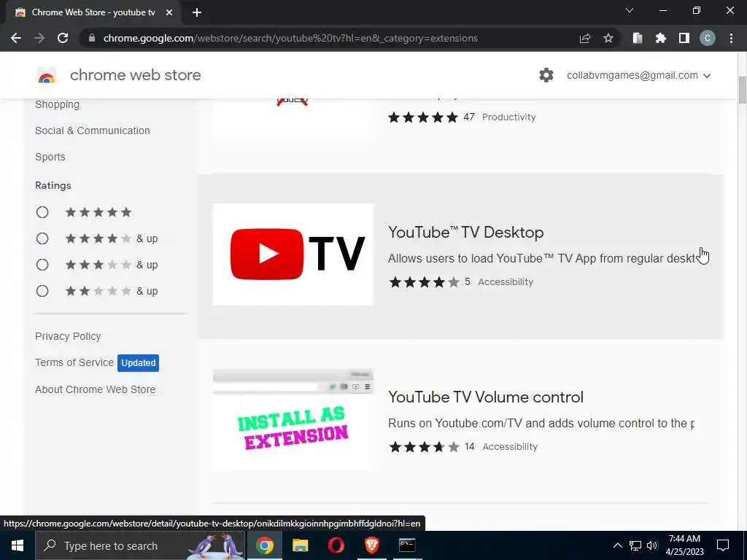Open the Terms of Service link
747x560 pixels.
click(74, 362)
